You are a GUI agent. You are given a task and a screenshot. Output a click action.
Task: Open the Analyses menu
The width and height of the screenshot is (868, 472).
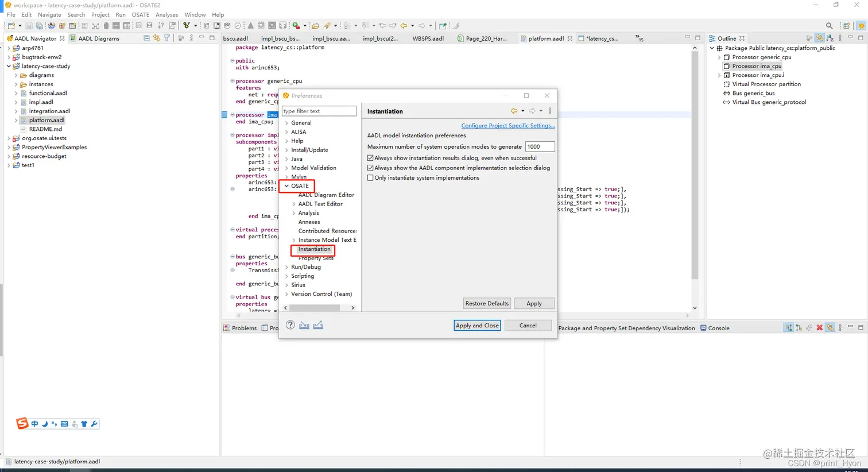(x=167, y=14)
